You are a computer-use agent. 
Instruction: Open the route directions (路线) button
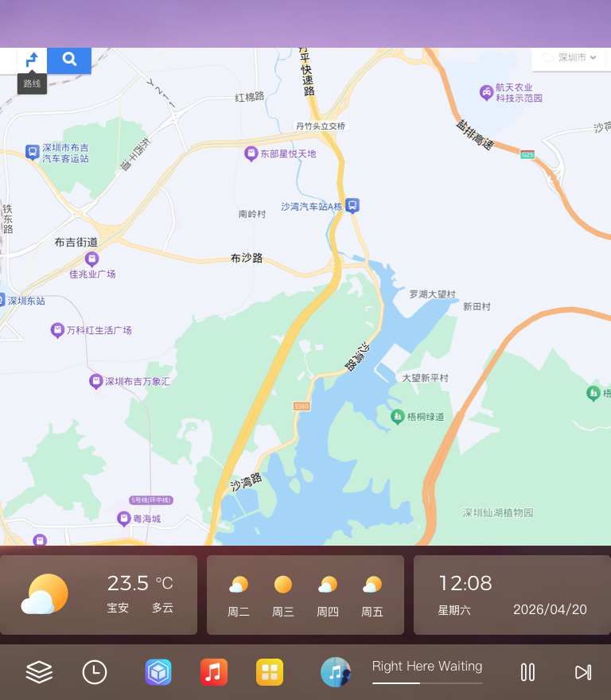(32, 60)
